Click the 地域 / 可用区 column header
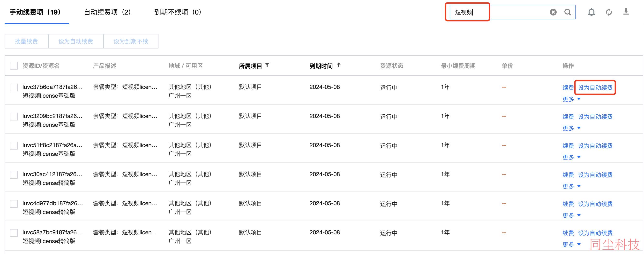The width and height of the screenshot is (644, 254). pos(186,66)
